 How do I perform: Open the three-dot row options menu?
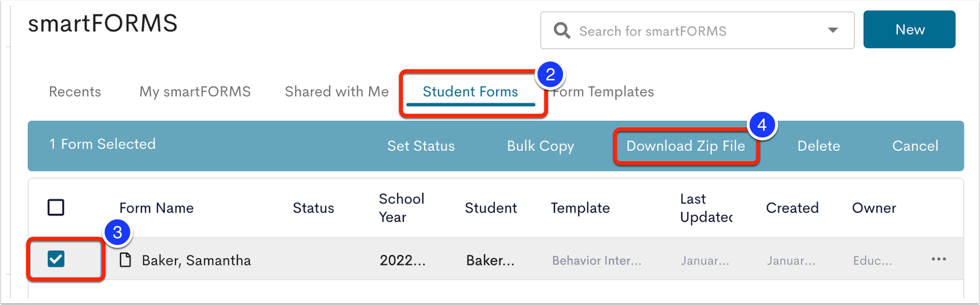(x=938, y=259)
